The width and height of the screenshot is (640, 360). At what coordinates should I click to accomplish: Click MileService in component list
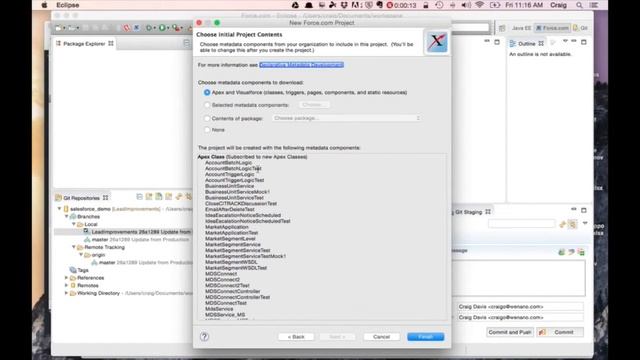coord(219,309)
